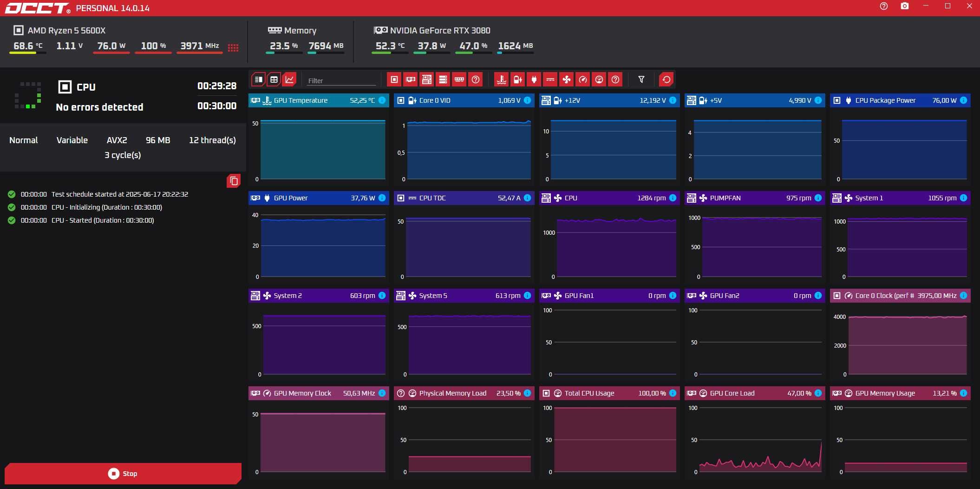Screen dimensions: 980x489
Task: Take a screenshot with the camera icon
Action: (905, 6)
